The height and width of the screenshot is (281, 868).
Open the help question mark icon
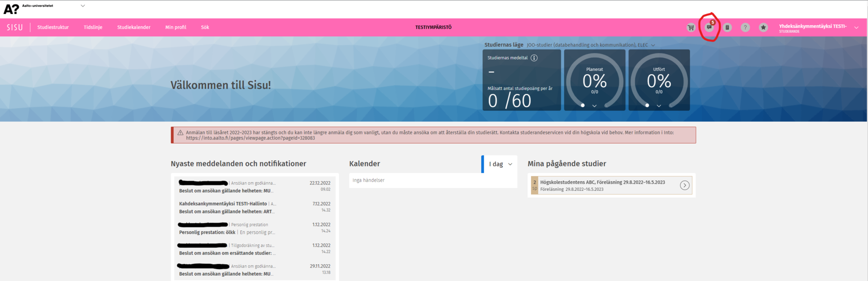point(745,27)
